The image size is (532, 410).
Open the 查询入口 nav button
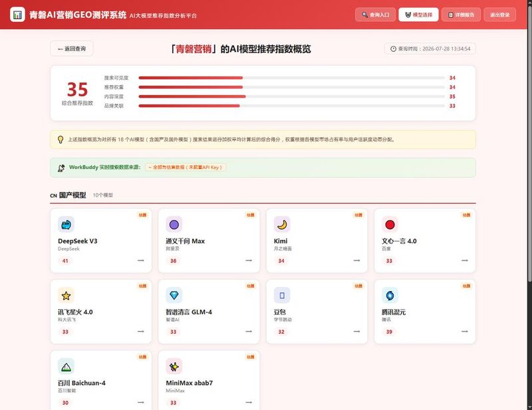(375, 15)
